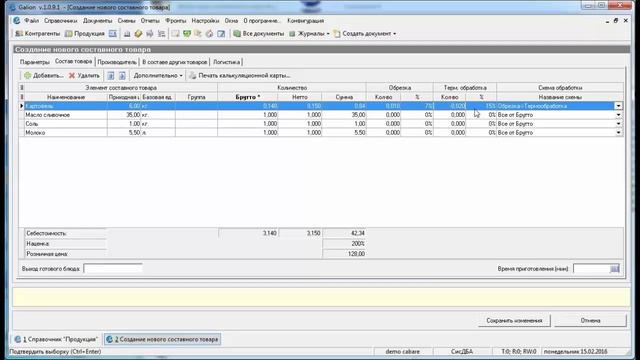Focus the Выход готового блюда field
This screenshot has width=640, height=360.
(x=113, y=269)
